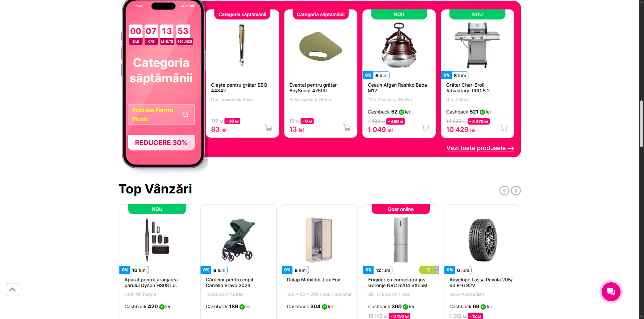
Task: Show previous Top Vânzări products
Action: tap(504, 190)
